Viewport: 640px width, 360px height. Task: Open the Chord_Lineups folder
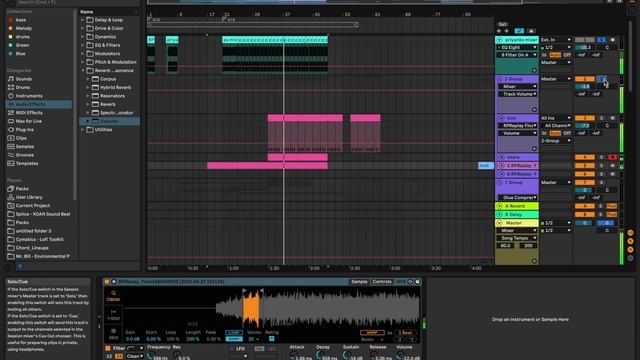(32, 248)
